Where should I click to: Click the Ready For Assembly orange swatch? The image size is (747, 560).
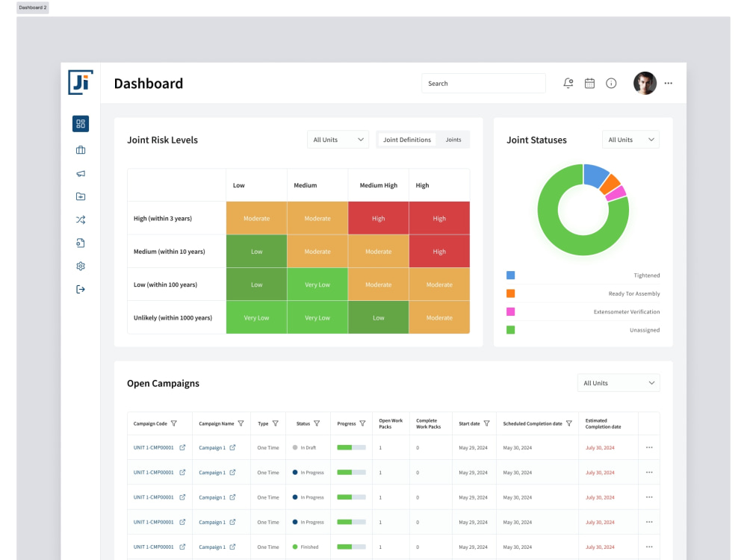click(x=511, y=293)
